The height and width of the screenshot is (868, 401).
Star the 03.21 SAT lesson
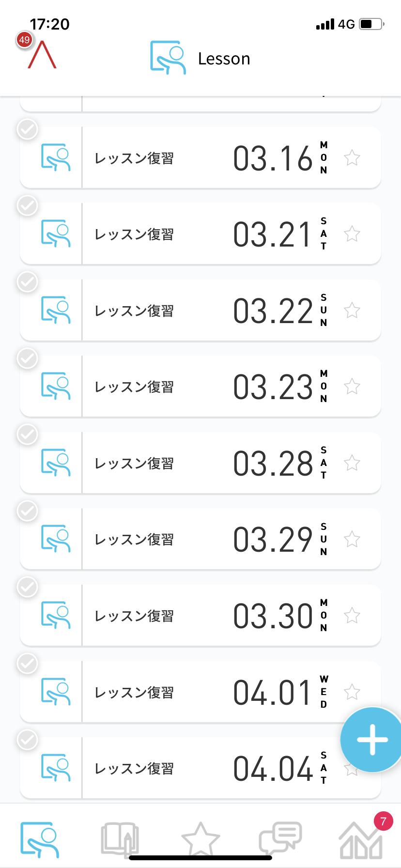pyautogui.click(x=352, y=234)
